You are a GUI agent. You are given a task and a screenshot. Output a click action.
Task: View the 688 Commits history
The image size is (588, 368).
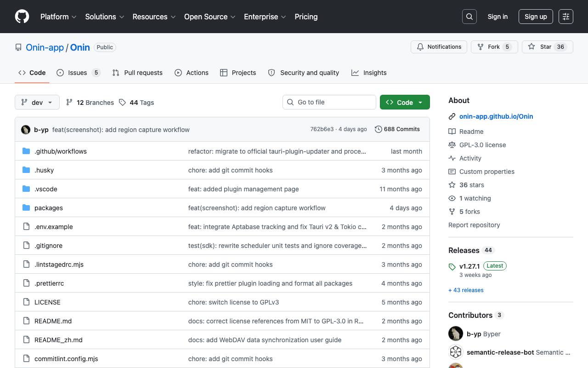(397, 129)
